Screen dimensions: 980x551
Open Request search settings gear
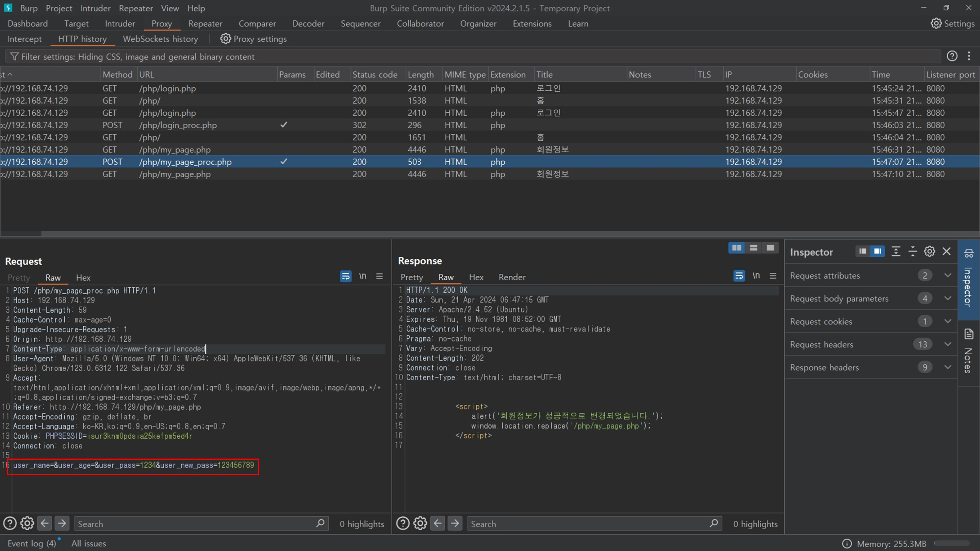coord(27,524)
